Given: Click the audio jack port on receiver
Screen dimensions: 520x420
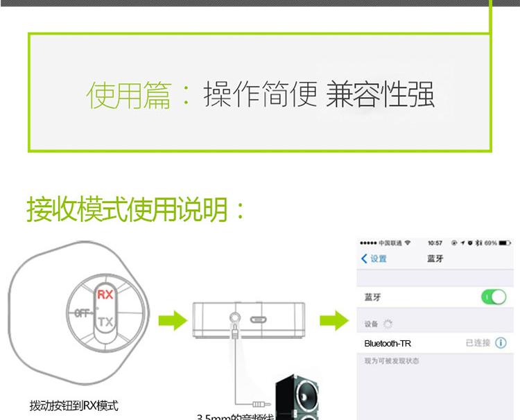Looking at the screenshot, I should click(235, 318).
